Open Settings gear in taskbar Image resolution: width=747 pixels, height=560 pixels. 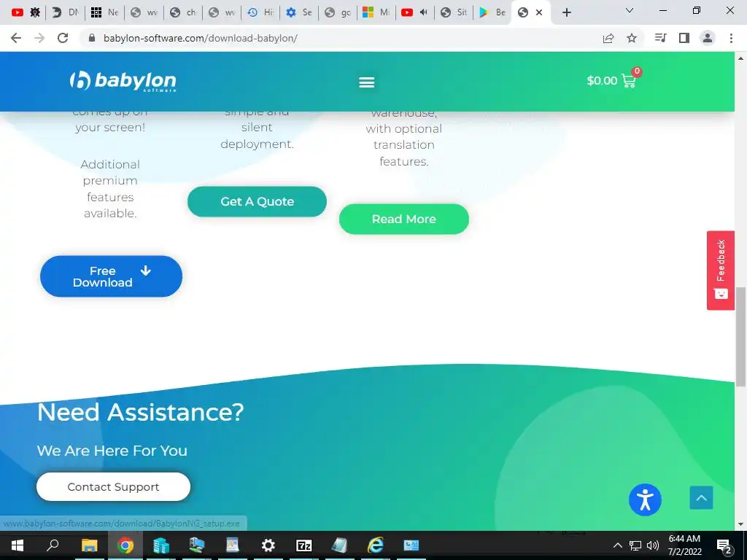(268, 545)
